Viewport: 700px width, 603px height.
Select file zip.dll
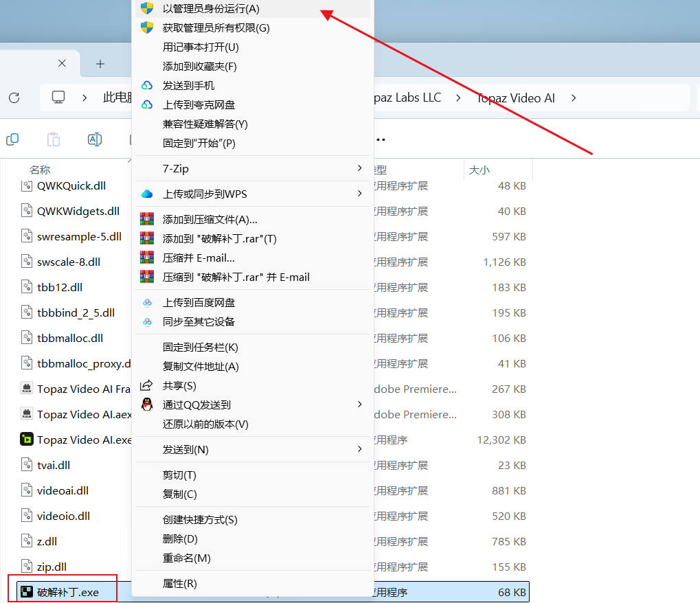tap(52, 567)
